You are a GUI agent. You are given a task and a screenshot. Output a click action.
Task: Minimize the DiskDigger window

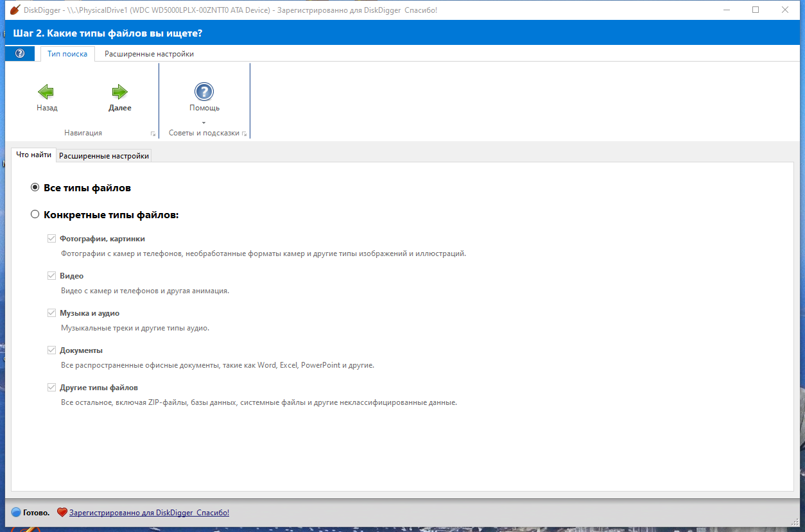(726, 10)
